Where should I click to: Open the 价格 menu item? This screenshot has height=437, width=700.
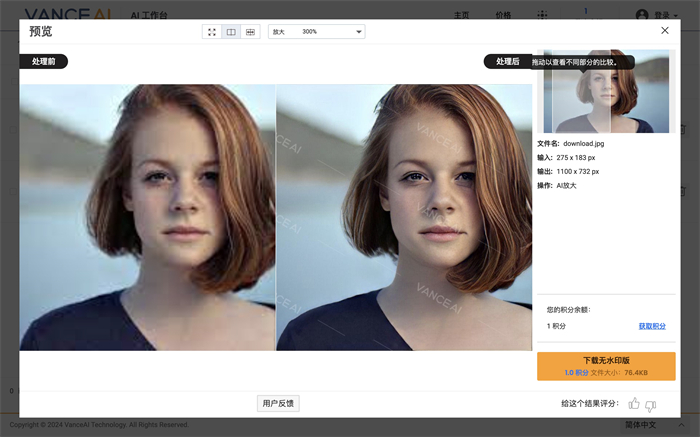click(503, 15)
